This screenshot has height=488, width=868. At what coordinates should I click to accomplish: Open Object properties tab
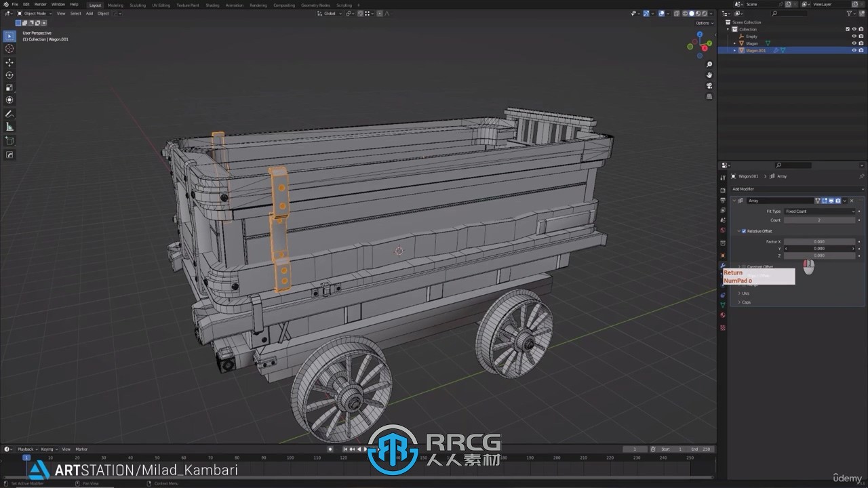(723, 255)
